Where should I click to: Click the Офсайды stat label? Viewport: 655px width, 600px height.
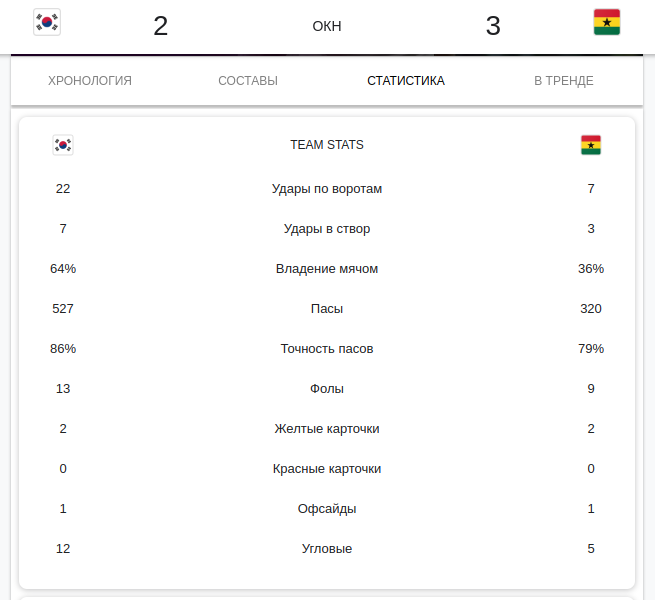pyautogui.click(x=327, y=509)
